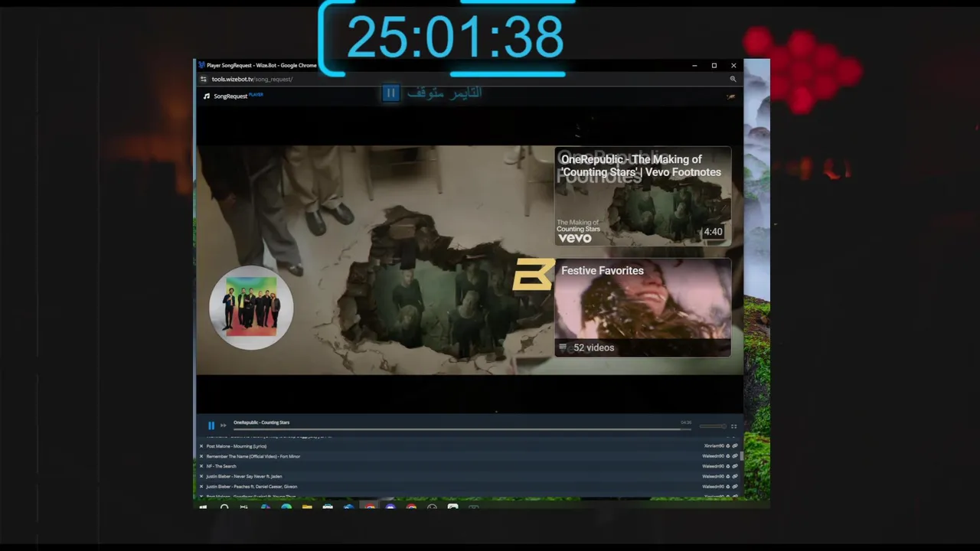Click the requester name in NF - The Search row
This screenshot has height=551, width=980.
click(713, 466)
